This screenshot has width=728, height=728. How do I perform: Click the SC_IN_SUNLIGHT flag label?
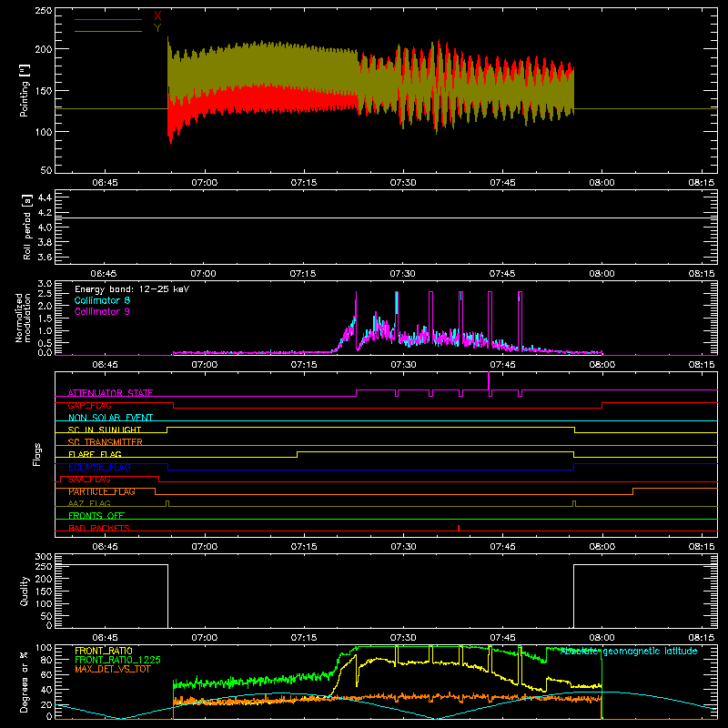[x=105, y=430]
